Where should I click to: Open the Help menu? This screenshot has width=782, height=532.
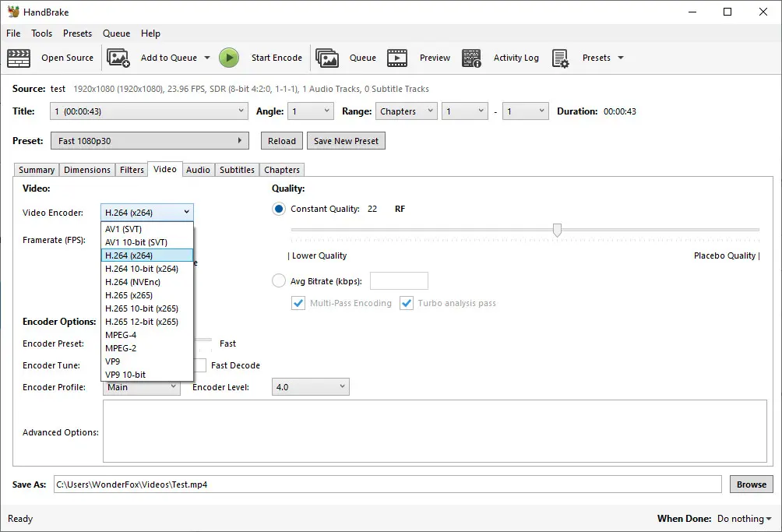[x=150, y=33]
